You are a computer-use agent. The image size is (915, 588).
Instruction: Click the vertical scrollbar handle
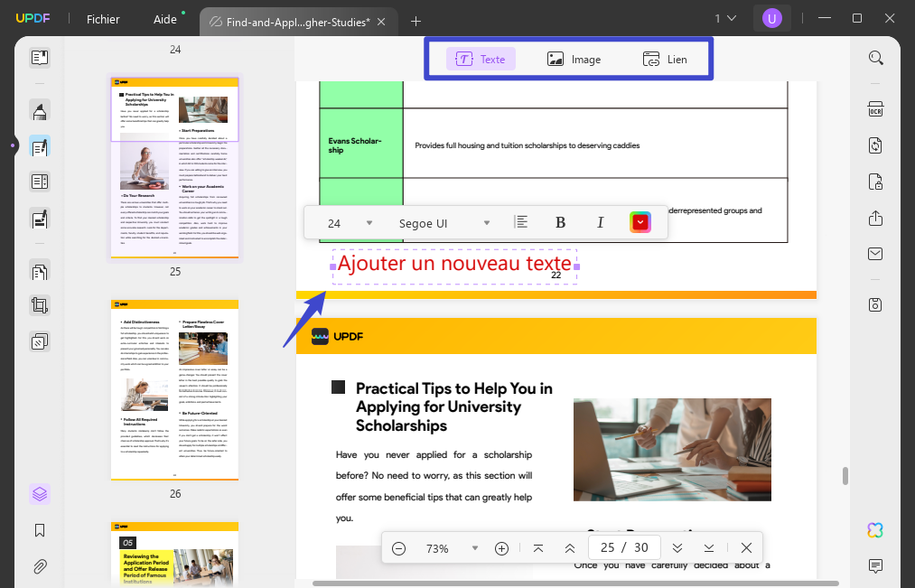pyautogui.click(x=845, y=476)
